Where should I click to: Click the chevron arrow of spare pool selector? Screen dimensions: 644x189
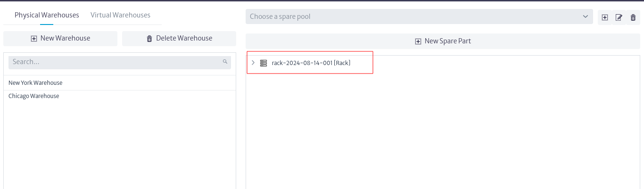586,16
